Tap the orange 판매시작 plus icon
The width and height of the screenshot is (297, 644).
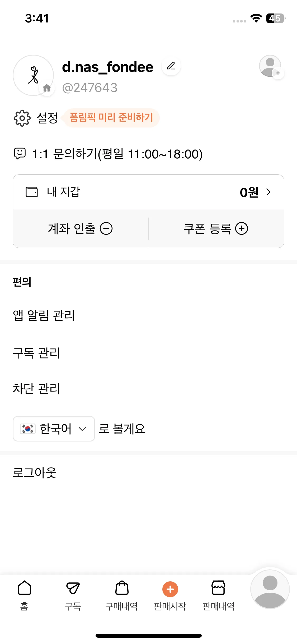[x=170, y=589]
